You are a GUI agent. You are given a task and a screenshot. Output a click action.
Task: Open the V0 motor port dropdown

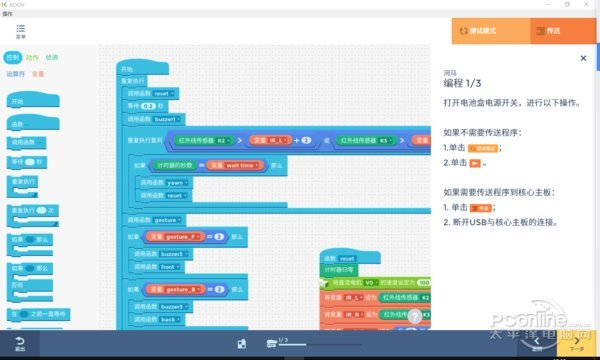[371, 283]
